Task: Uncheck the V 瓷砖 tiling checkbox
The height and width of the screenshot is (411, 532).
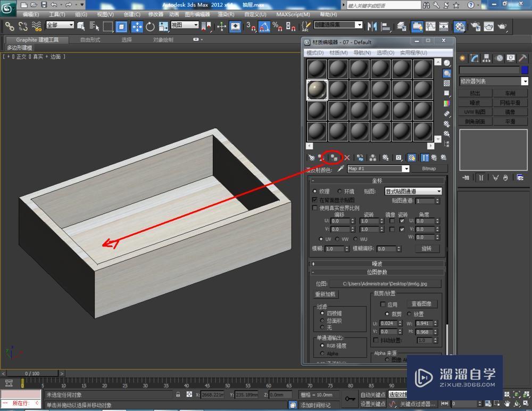Action: [403, 229]
